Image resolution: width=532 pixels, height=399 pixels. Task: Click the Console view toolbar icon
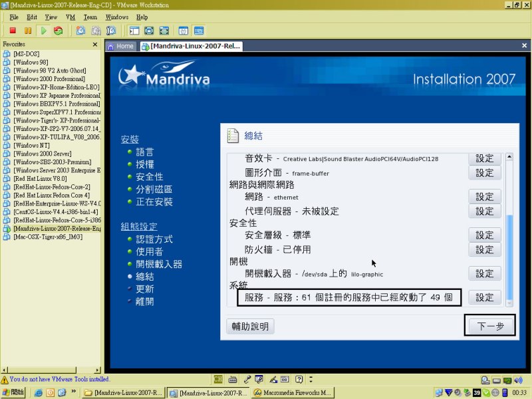199,31
